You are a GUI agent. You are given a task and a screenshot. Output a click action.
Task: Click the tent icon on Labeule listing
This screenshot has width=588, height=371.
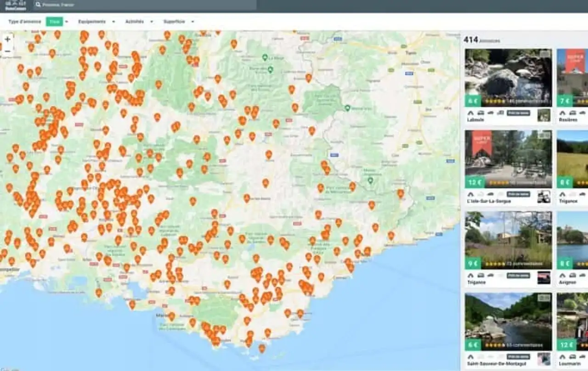(470, 113)
